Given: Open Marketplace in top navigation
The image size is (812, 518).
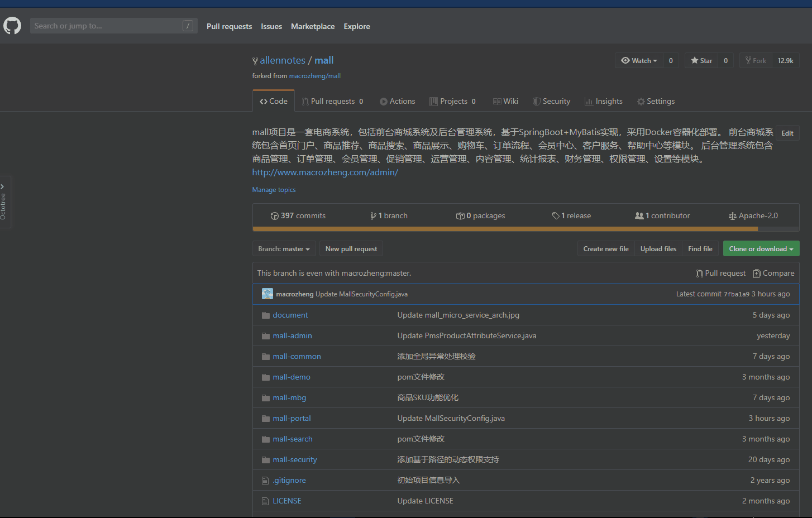Looking at the screenshot, I should 313,26.
